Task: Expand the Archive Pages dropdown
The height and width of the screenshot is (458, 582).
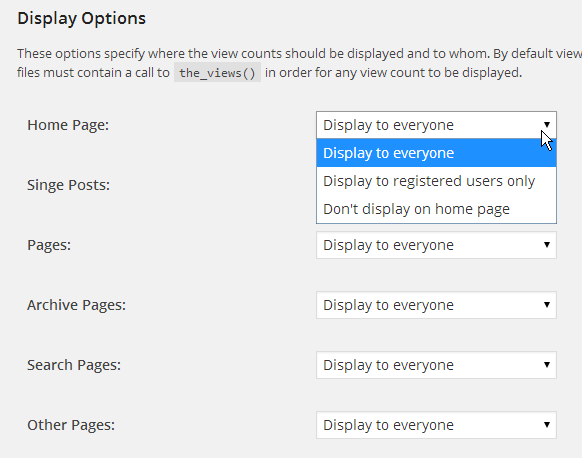Action: [x=436, y=305]
